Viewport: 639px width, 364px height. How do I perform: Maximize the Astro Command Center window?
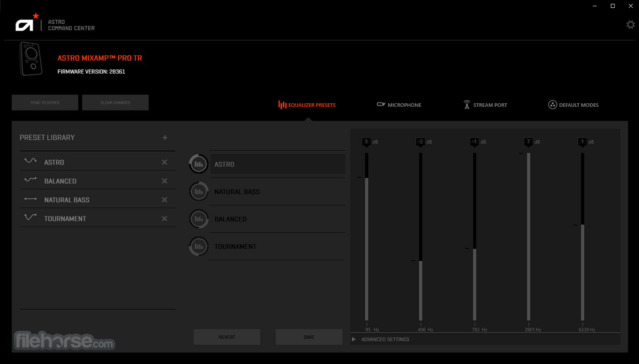pyautogui.click(x=613, y=6)
